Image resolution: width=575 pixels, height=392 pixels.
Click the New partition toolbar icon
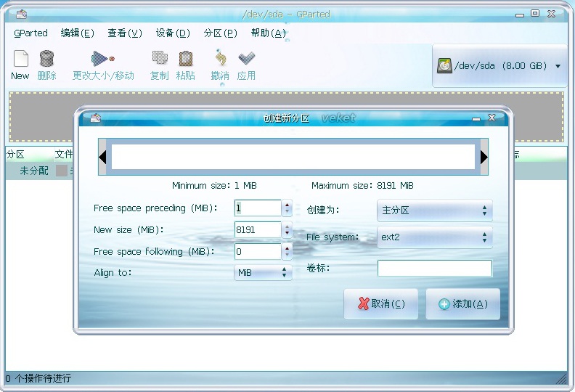[20, 59]
